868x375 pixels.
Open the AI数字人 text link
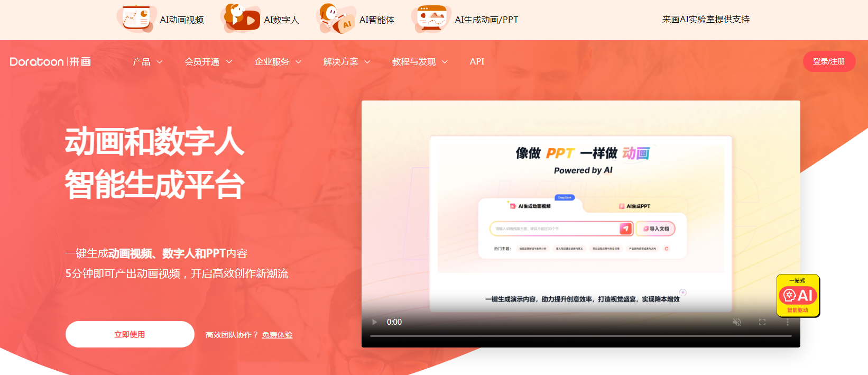(281, 20)
